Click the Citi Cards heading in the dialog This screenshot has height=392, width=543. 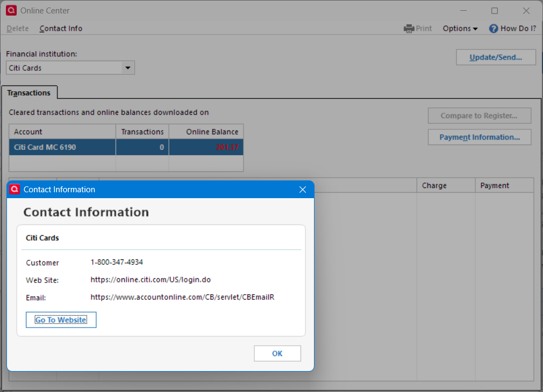(42, 238)
